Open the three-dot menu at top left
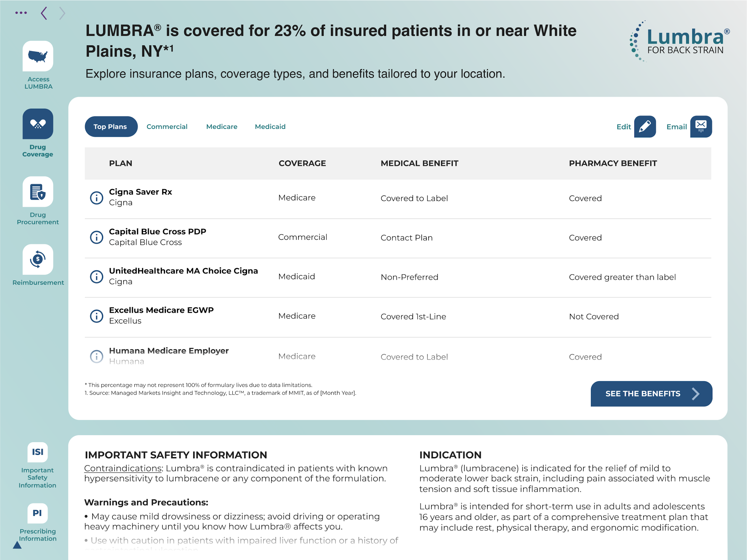Screen dimensions: 747x560 click(x=21, y=13)
